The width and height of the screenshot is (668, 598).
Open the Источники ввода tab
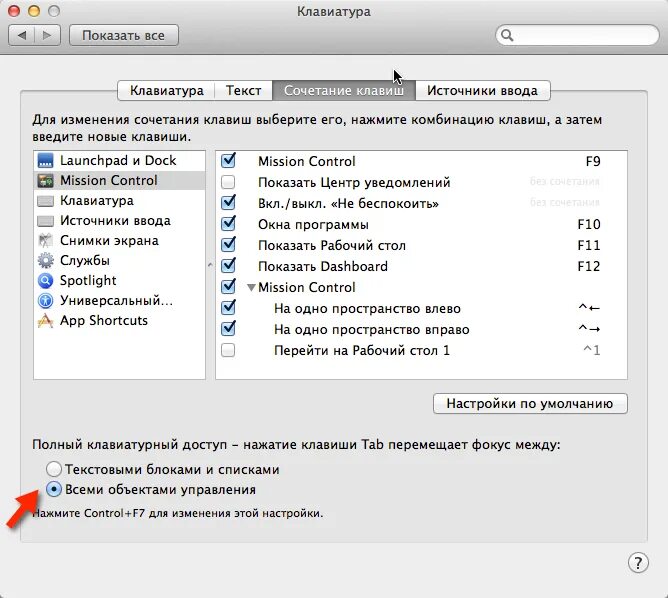click(483, 90)
